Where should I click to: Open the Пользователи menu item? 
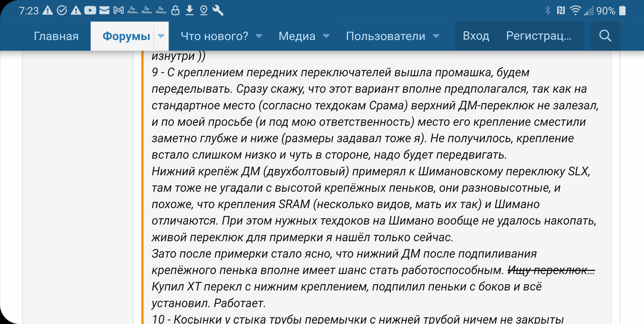tap(386, 36)
